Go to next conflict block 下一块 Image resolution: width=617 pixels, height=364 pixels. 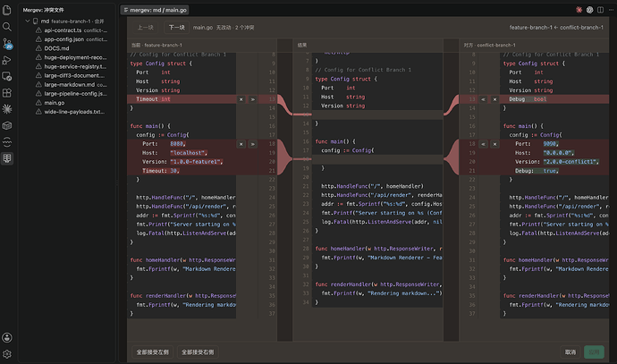coord(176,28)
